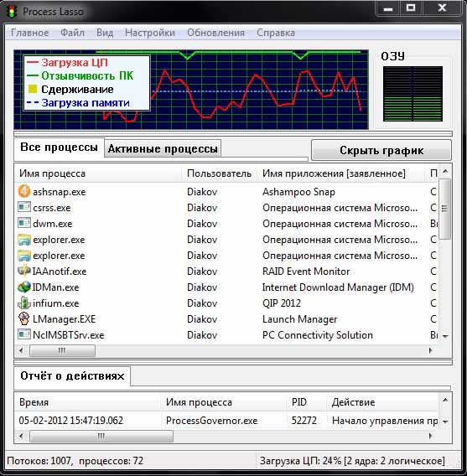Click Загрузка памяти legend entry
The width and height of the screenshot is (467, 476).
click(78, 102)
